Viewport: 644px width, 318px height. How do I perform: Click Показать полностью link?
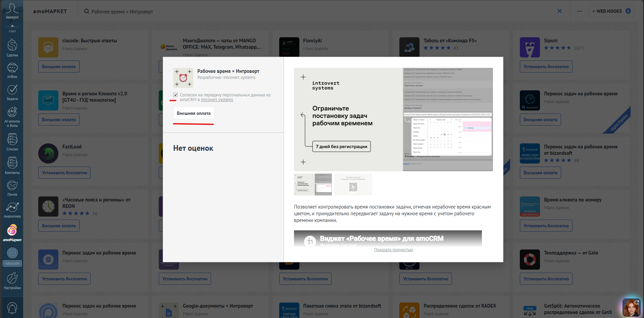[x=393, y=250]
